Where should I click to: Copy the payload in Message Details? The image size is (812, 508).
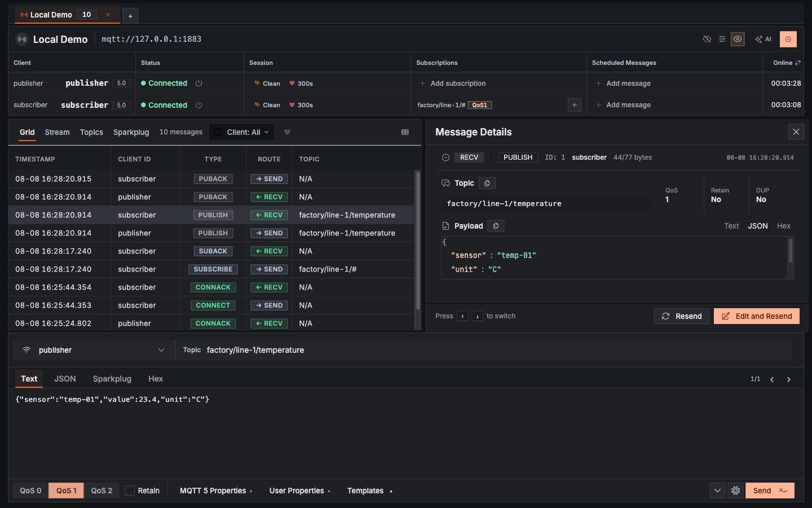point(496,226)
